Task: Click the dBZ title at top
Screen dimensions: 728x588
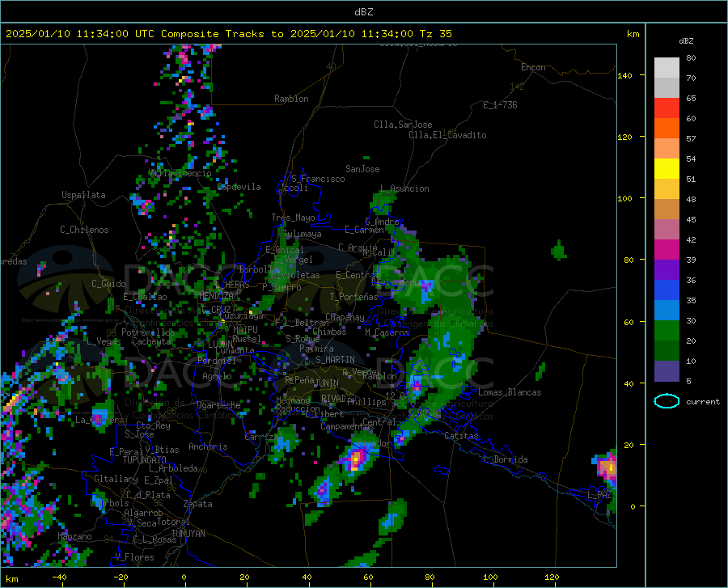Action: pos(363,12)
